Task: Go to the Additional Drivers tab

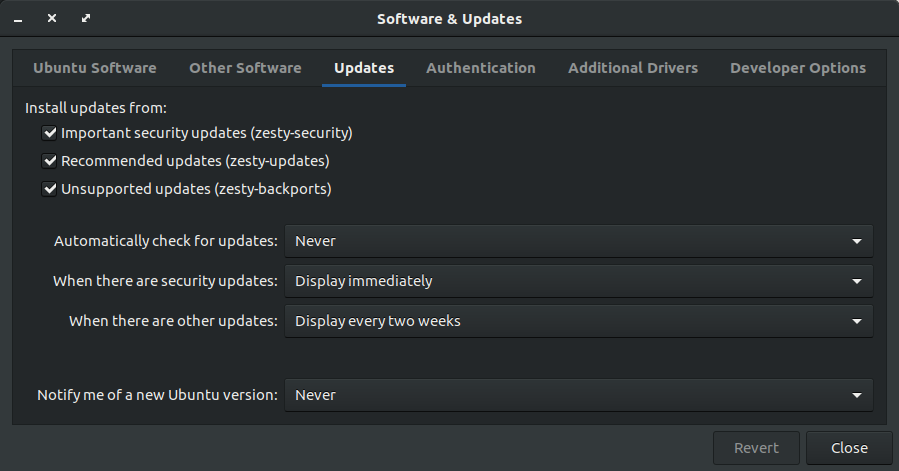Action: [x=633, y=68]
